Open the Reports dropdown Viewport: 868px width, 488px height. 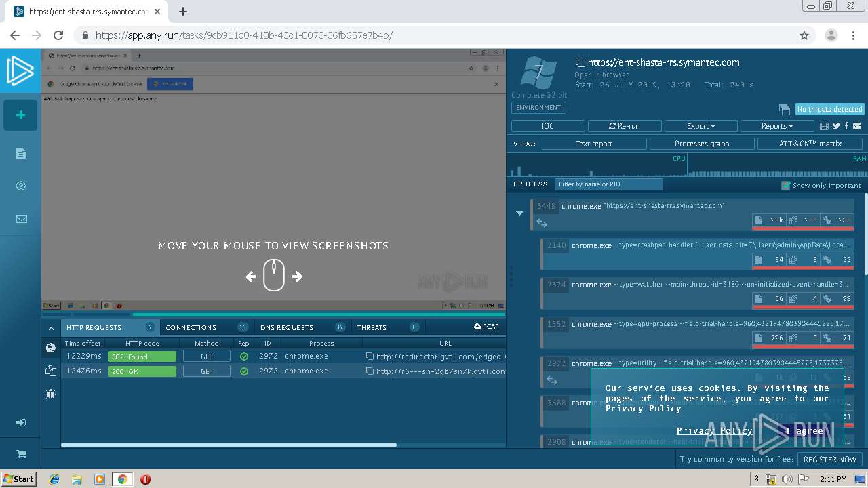[x=777, y=126]
